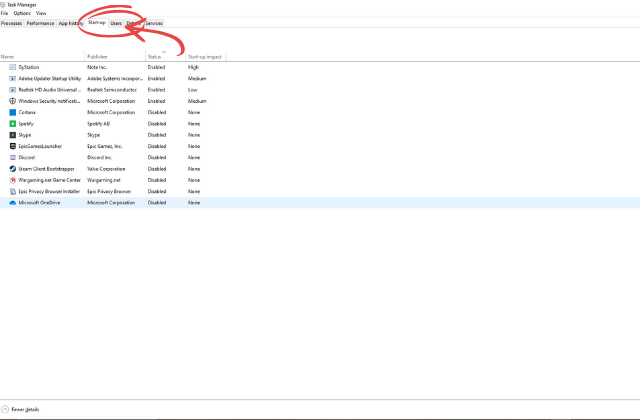Image resolution: width=640 pixels, height=420 pixels.
Task: Select the Adobe Updater Startup Utility name
Action: point(50,78)
